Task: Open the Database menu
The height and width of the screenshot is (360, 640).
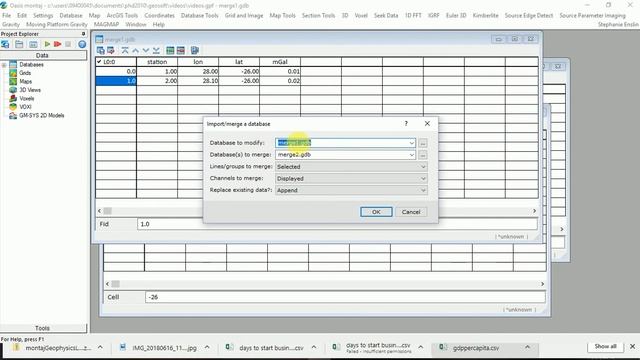Action: [x=71, y=16]
